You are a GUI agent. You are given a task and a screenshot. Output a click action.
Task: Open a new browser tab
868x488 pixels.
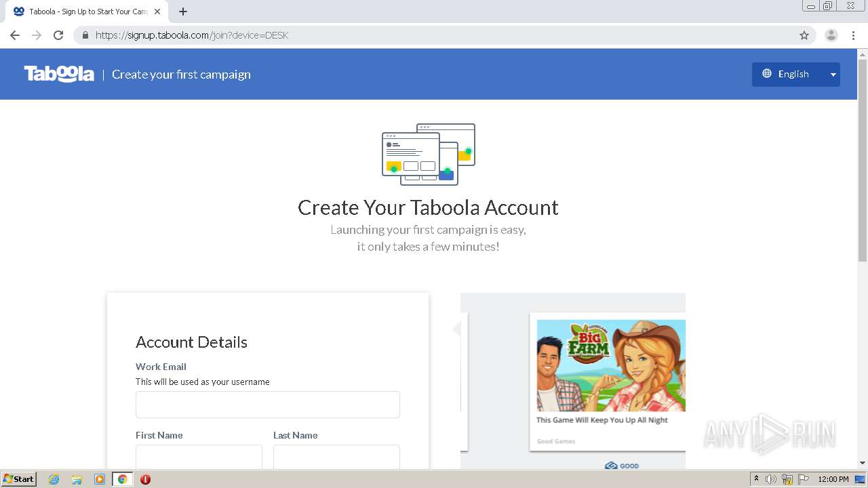(x=183, y=12)
